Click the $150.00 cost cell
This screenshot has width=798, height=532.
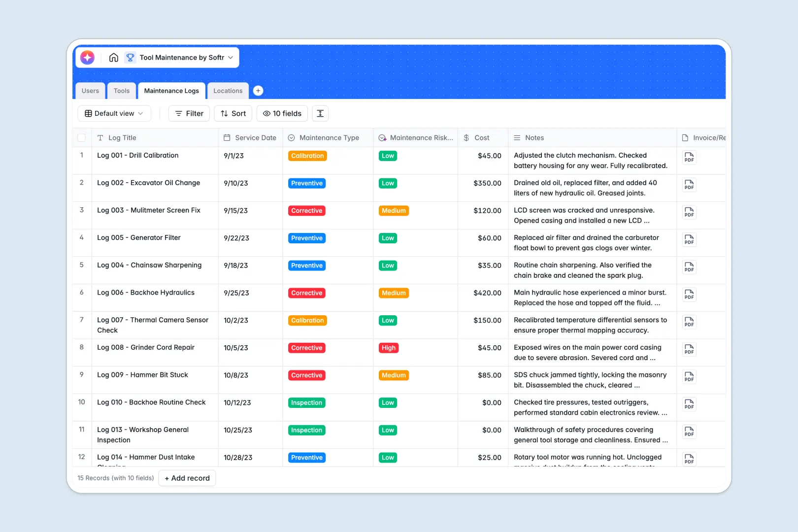click(483, 325)
